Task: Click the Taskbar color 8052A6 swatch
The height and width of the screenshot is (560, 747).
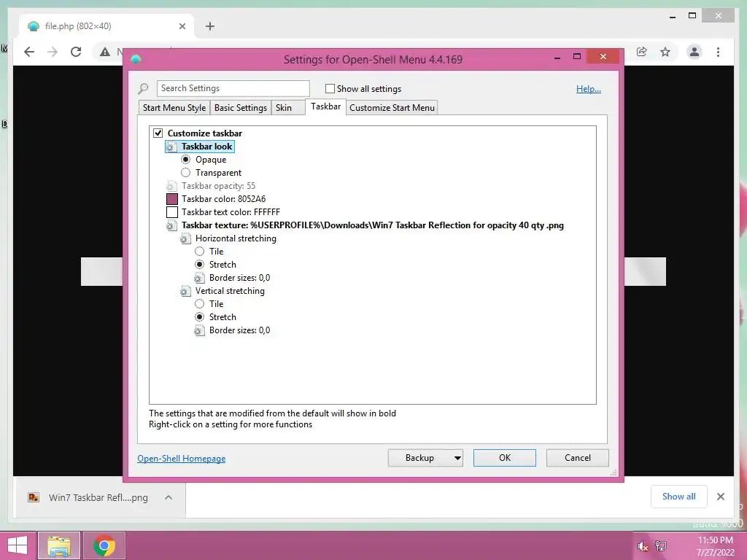Action: pyautogui.click(x=172, y=199)
